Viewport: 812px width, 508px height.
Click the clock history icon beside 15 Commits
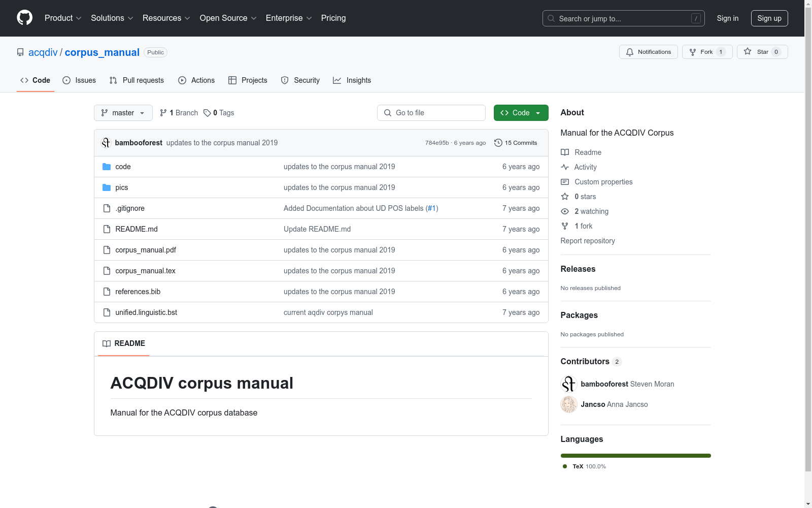click(498, 143)
